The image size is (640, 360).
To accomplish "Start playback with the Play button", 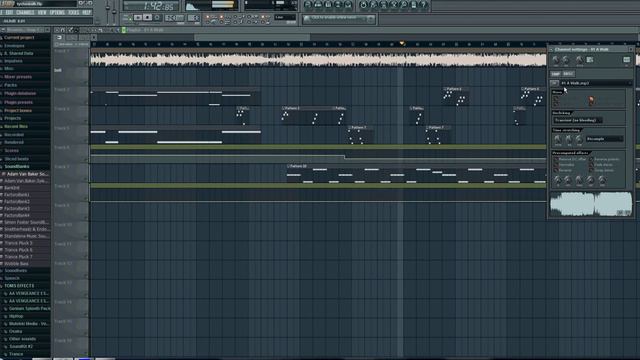I will click(x=138, y=18).
